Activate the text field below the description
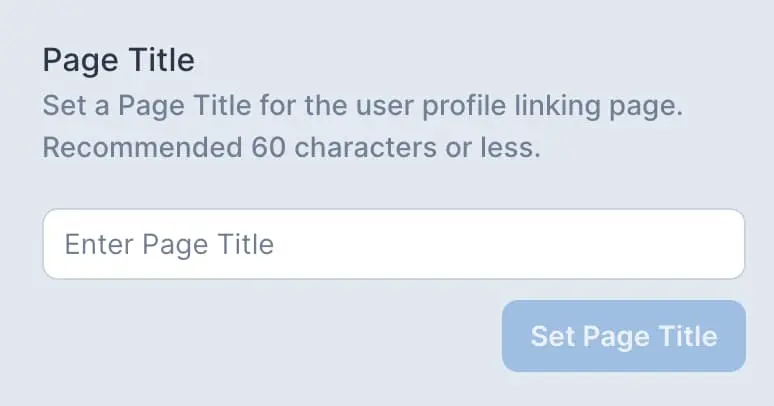Viewport: 774px width, 406px height. [x=393, y=244]
